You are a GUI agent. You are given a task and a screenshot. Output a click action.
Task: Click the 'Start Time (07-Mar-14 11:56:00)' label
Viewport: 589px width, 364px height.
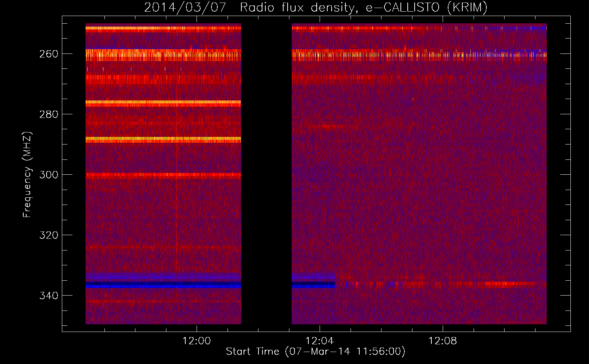[x=316, y=352]
